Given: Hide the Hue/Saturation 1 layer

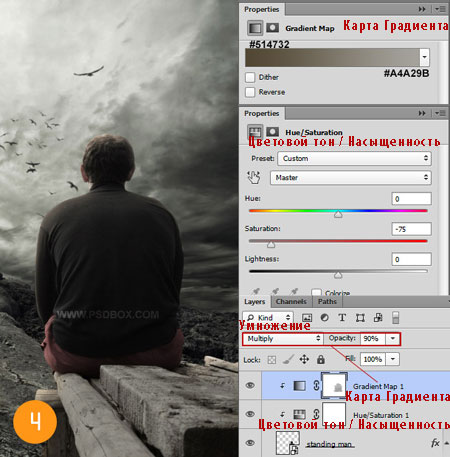Looking at the screenshot, I should tap(250, 414).
